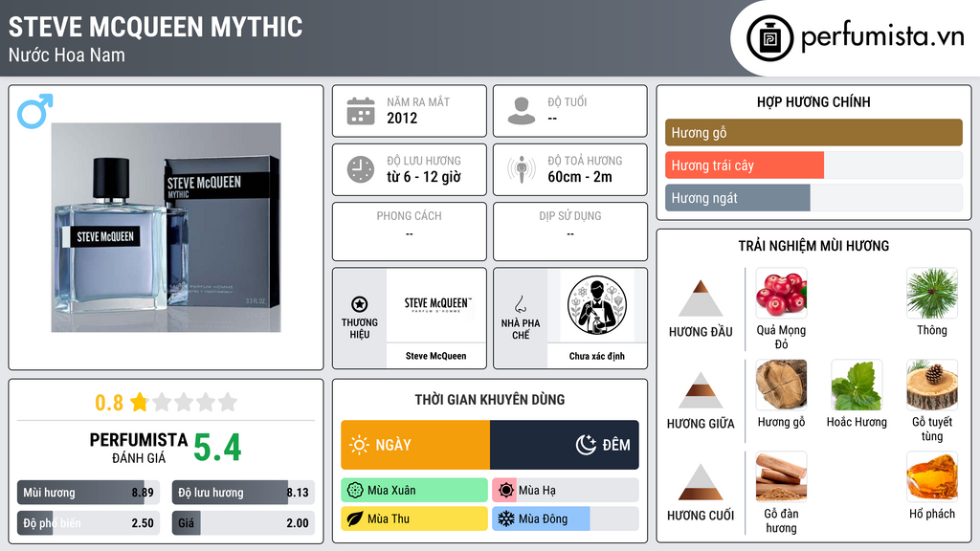980x551 pixels.
Task: Click the perfumista.vn site name
Action: click(x=882, y=36)
